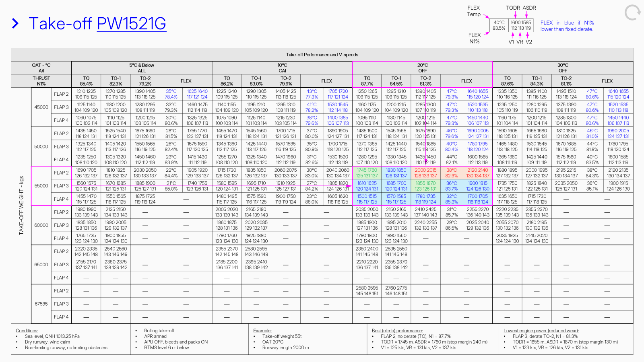Click the blue cell '1610 1625 120 124 131'

pyautogui.click(x=367, y=186)
